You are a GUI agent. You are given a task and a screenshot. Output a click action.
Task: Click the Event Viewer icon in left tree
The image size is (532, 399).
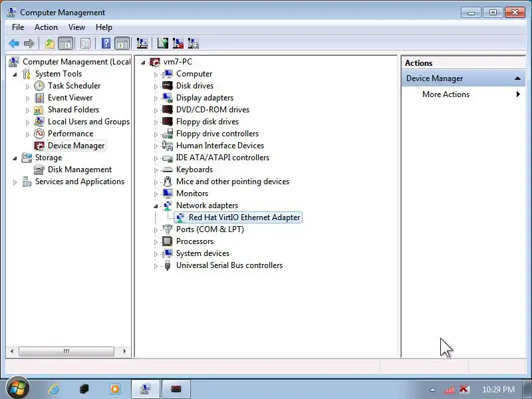tap(39, 98)
